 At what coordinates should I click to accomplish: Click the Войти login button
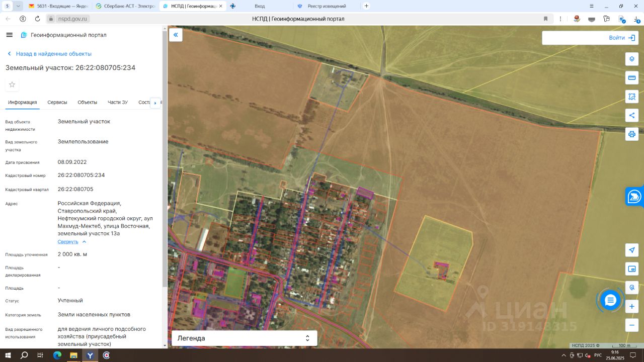point(622,38)
